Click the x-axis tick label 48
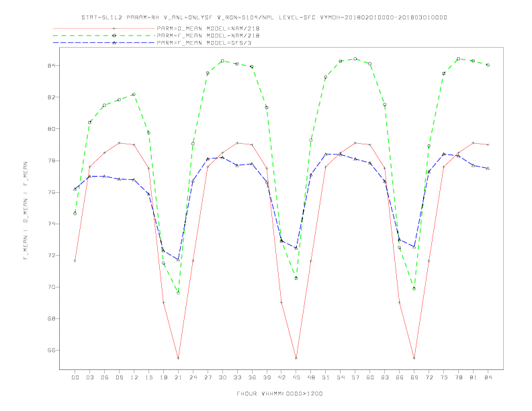Viewport: 532px width, 411px height. (311, 377)
